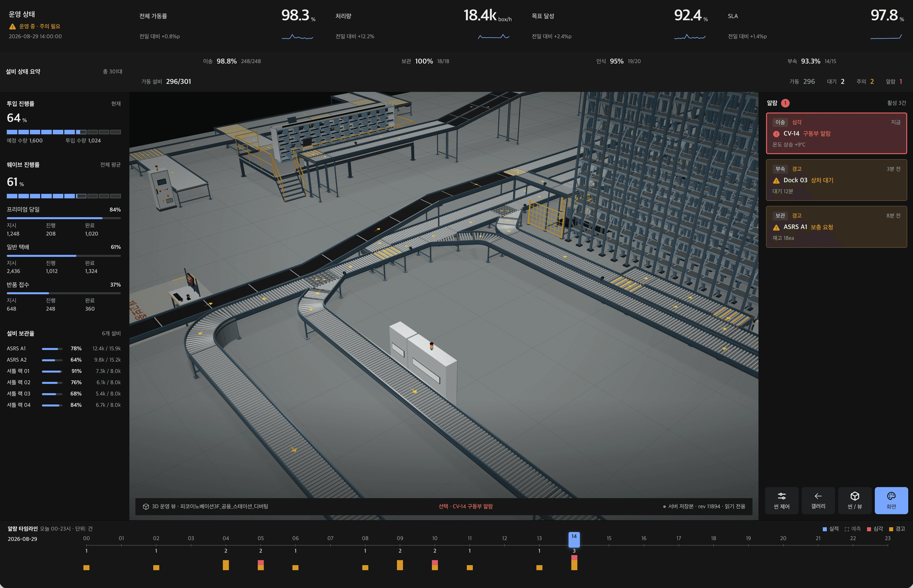Click the left arrow icon above 갤러리
This screenshot has height=588, width=913.
pyautogui.click(x=818, y=496)
